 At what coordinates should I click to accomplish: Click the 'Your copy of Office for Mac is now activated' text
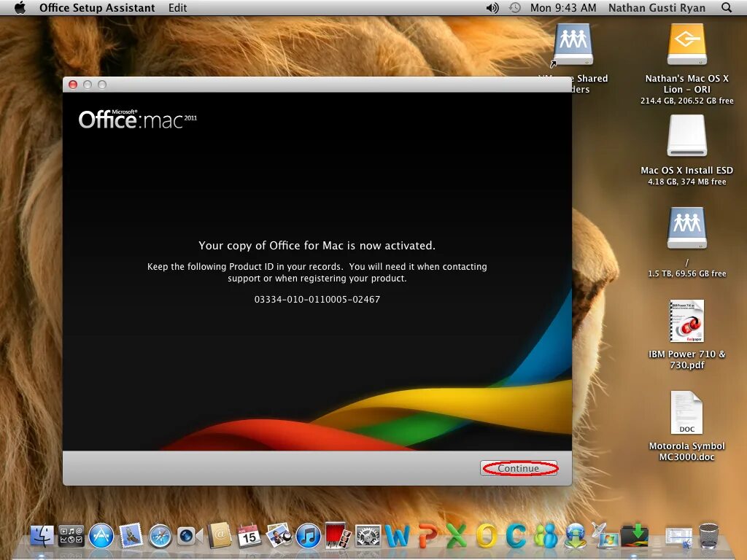coord(317,246)
